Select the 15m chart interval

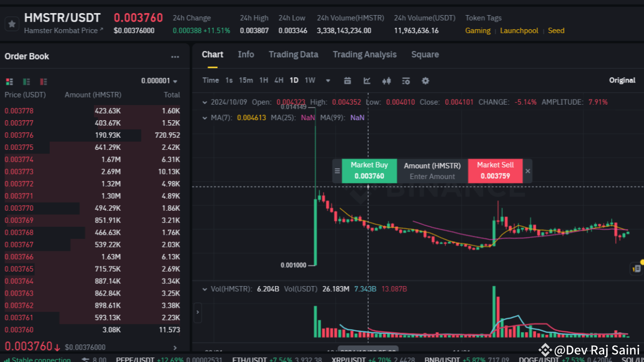coord(246,80)
